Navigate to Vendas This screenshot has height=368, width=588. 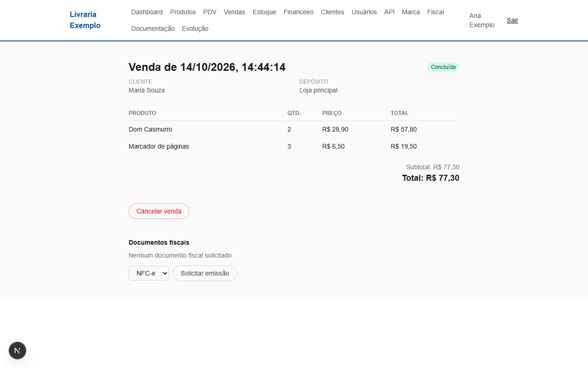pyautogui.click(x=235, y=12)
